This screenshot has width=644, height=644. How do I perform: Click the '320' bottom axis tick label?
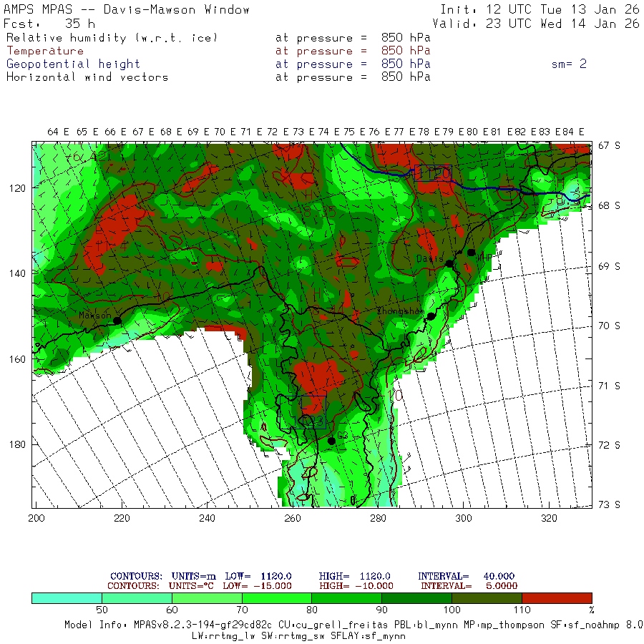pos(549,518)
